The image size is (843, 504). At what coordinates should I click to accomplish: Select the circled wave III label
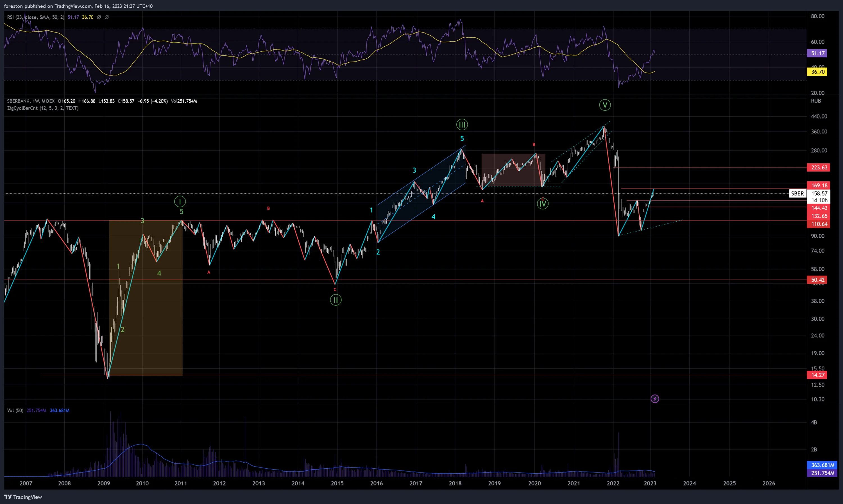click(462, 125)
